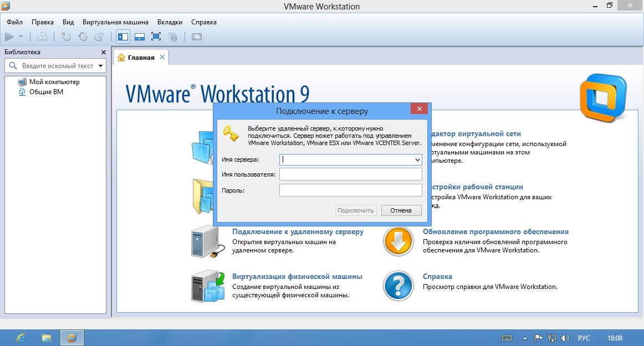This screenshot has width=644, height=346.
Task: Open the Справка link on home page
Action: (437, 277)
